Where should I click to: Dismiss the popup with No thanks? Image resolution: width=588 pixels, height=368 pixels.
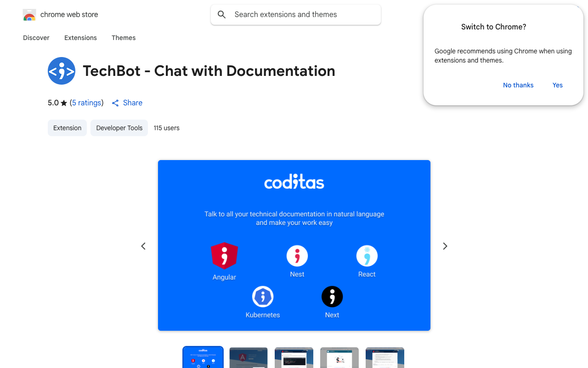(x=518, y=85)
